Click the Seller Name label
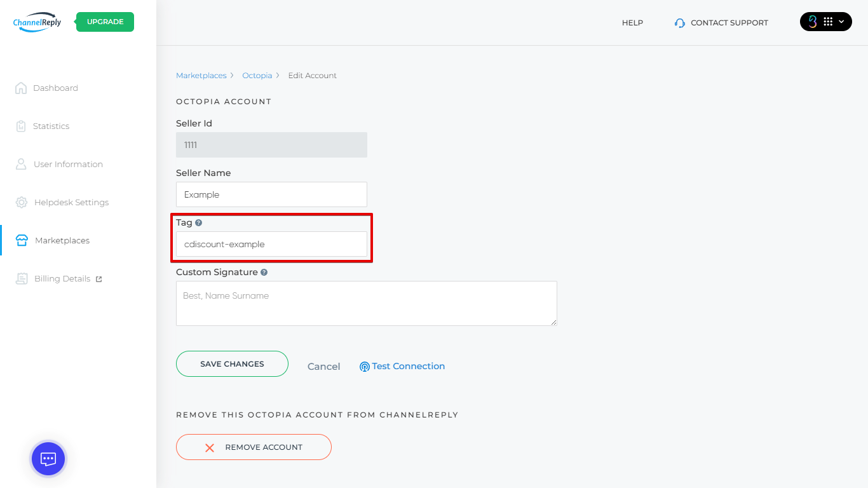The height and width of the screenshot is (488, 868). 203,173
